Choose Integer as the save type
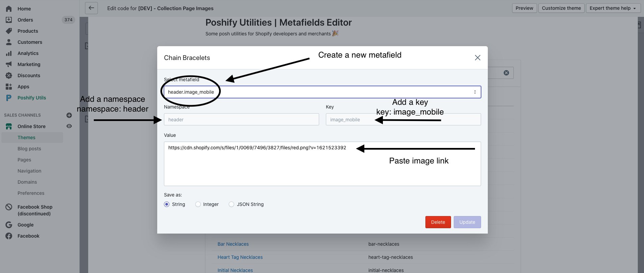The width and height of the screenshot is (644, 273). click(198, 204)
